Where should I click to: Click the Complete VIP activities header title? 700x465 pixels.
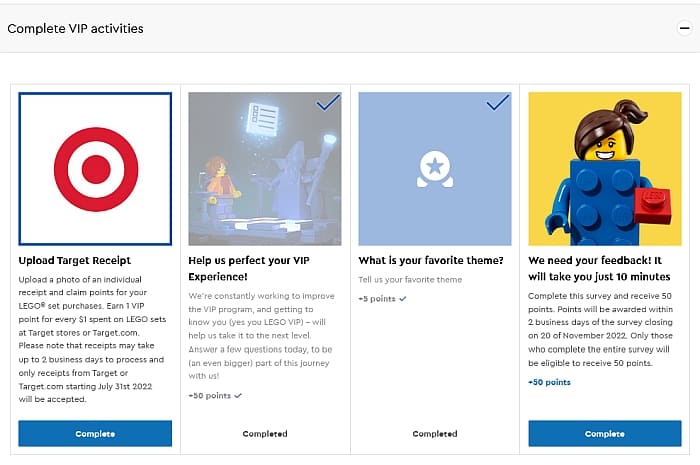point(75,28)
